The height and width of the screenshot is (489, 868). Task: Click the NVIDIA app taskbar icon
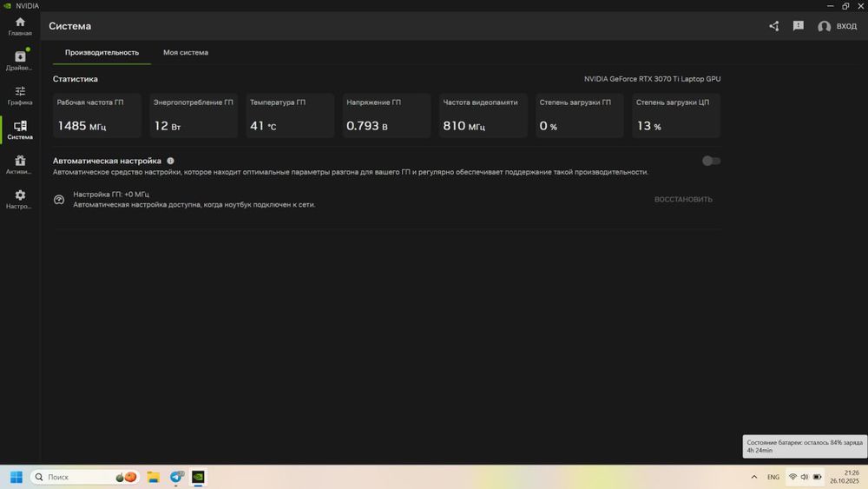point(198,477)
